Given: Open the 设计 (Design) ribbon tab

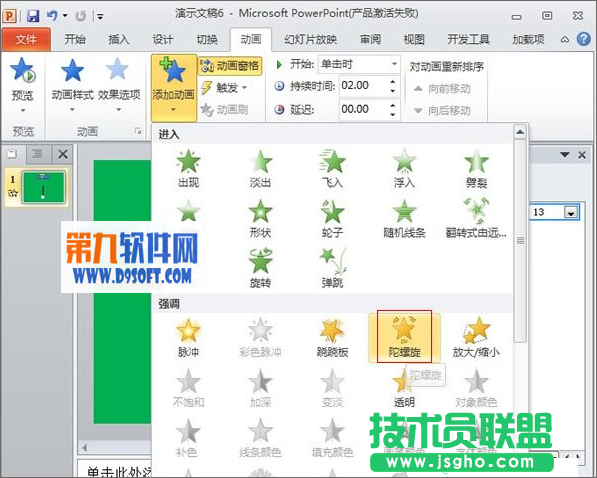Looking at the screenshot, I should [163, 39].
